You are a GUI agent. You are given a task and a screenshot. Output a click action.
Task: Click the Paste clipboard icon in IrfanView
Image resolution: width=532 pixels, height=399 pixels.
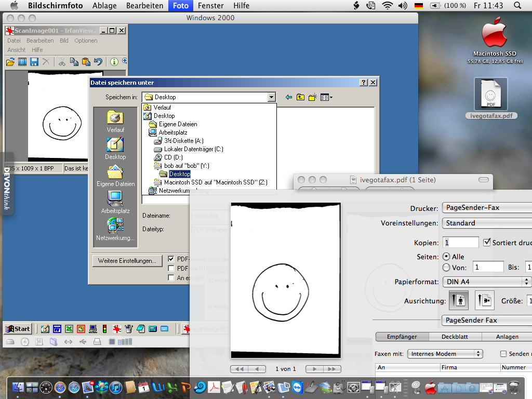coord(86,62)
